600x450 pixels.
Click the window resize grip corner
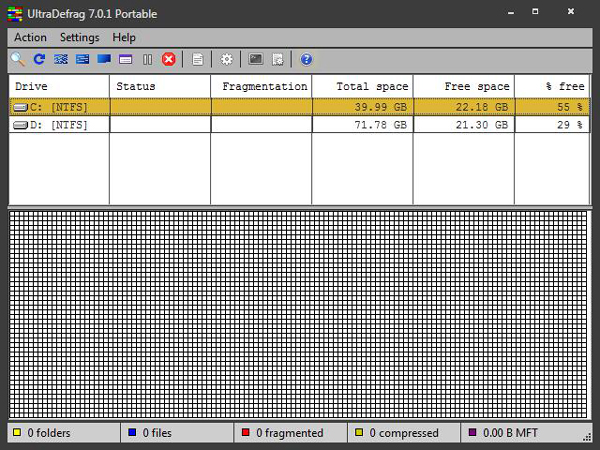point(587,437)
